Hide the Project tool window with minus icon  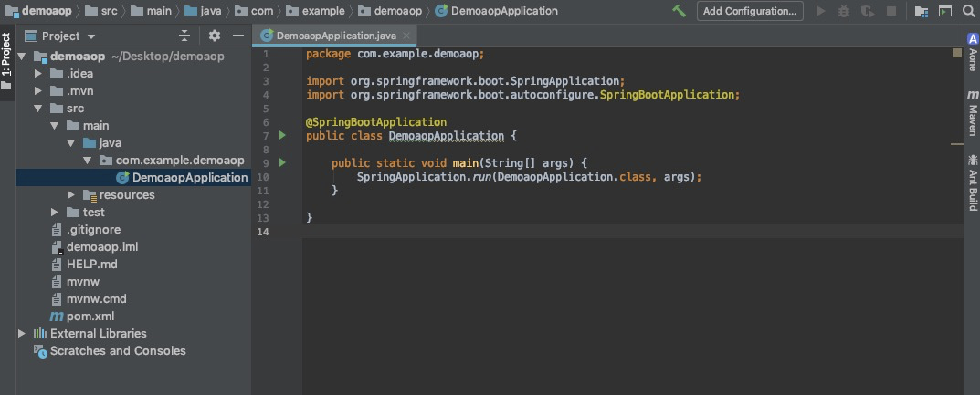(238, 36)
